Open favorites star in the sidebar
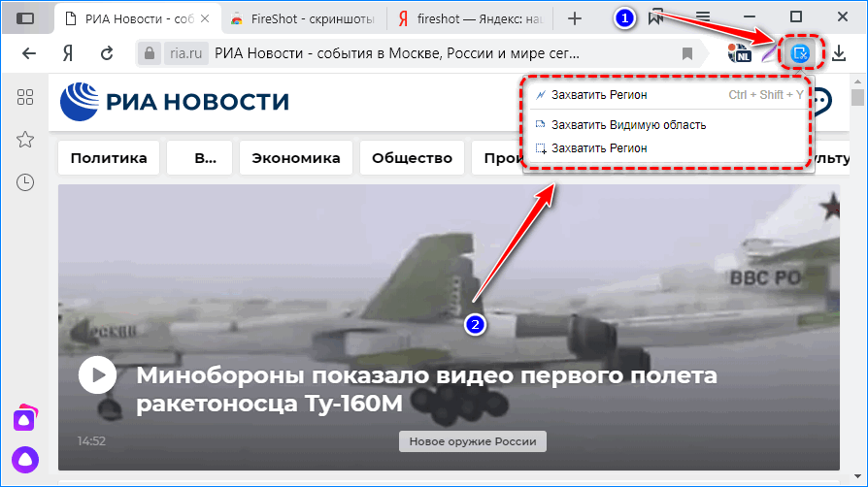 [x=25, y=140]
